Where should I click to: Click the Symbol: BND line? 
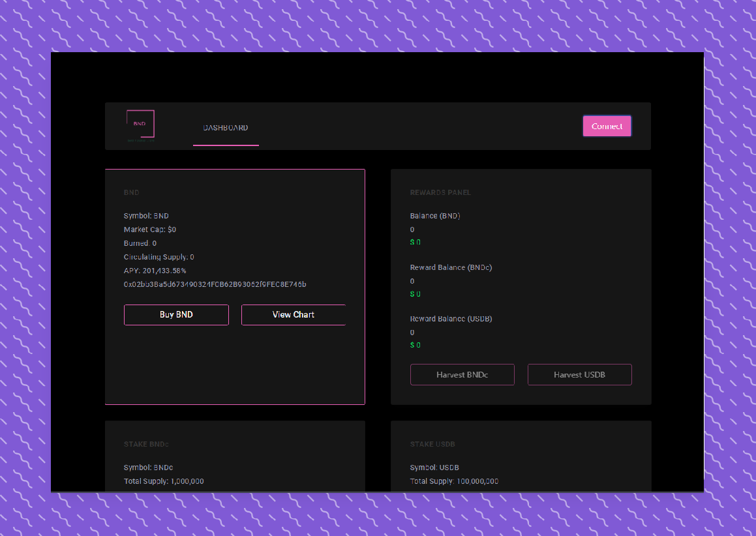tap(146, 216)
